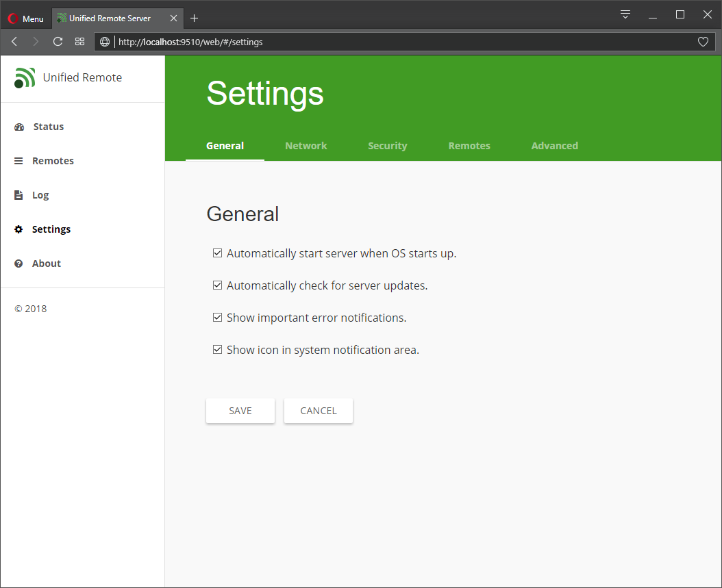Screen dimensions: 722x588
Task: Click the site info globe icon
Action: [x=104, y=42]
